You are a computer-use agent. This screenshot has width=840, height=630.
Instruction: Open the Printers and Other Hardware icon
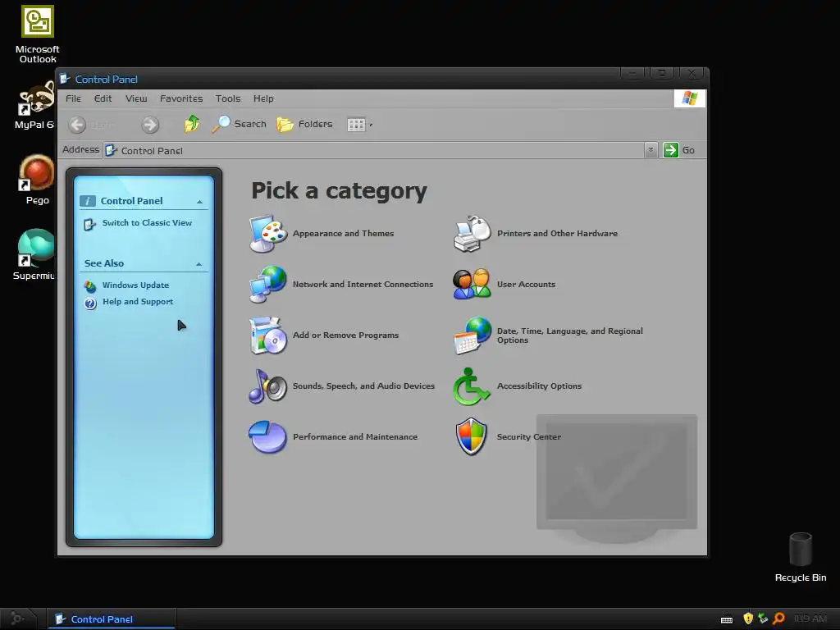472,234
